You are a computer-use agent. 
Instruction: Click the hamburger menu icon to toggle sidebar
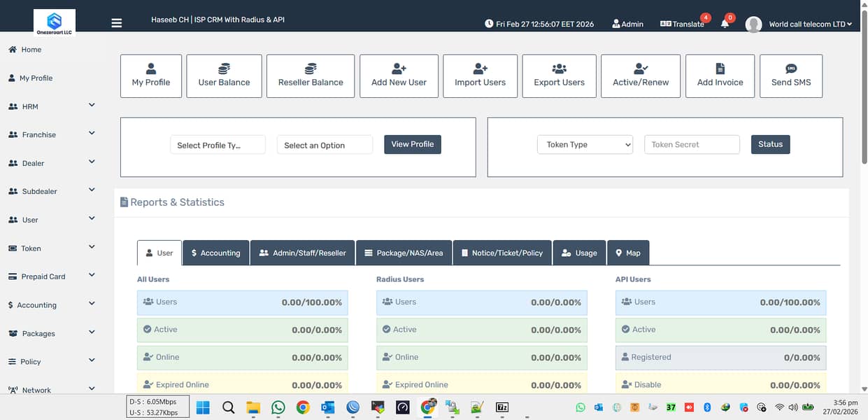[x=117, y=23]
